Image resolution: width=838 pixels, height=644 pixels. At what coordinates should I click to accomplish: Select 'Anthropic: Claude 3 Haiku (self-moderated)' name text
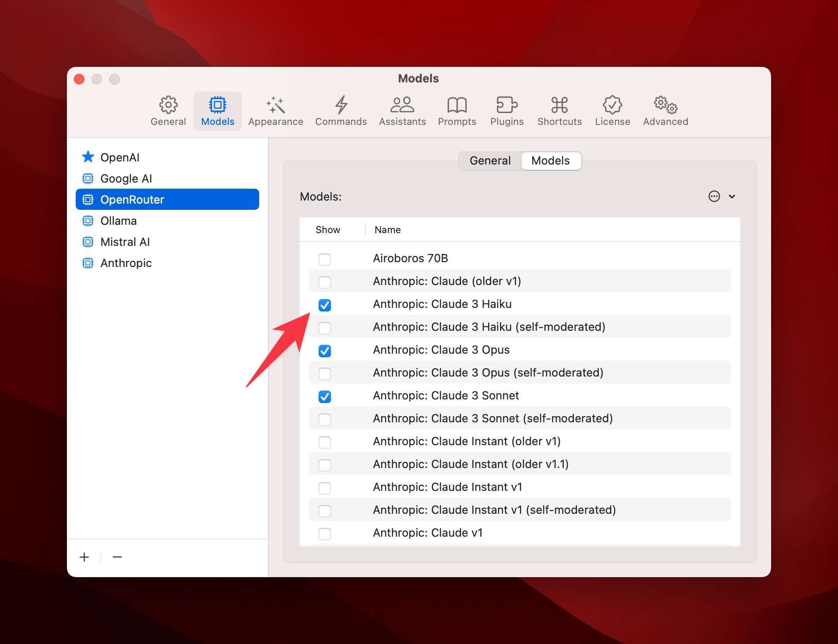coord(489,327)
